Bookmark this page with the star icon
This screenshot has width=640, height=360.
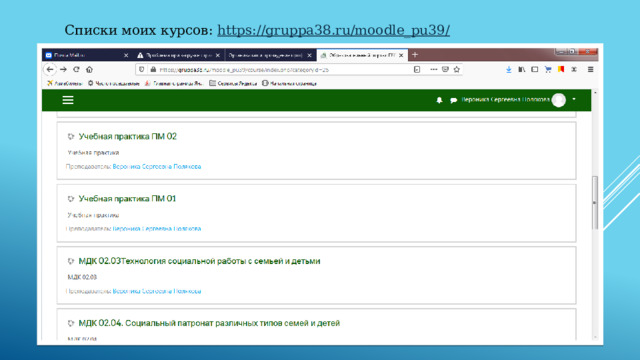click(x=457, y=69)
